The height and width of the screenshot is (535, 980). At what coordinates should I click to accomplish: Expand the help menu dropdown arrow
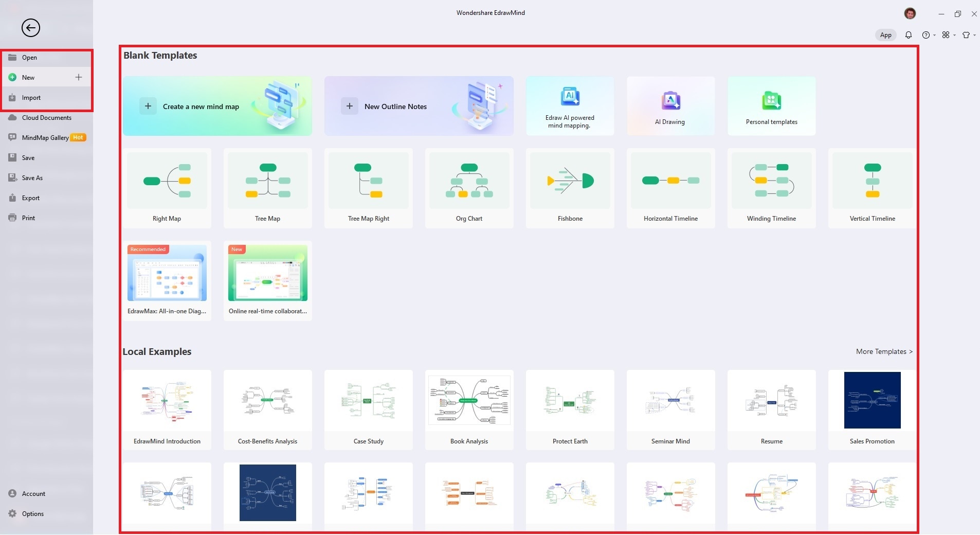click(x=934, y=35)
